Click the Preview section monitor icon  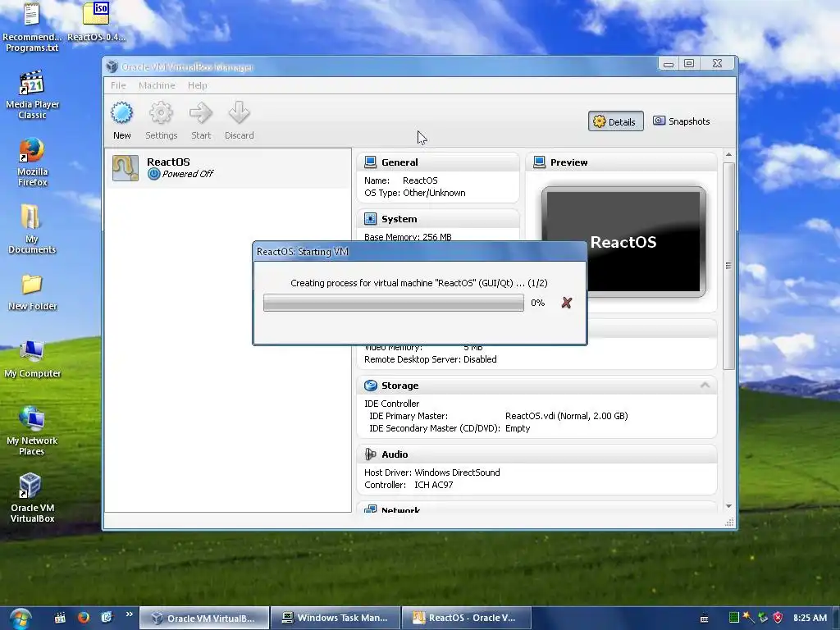540,162
